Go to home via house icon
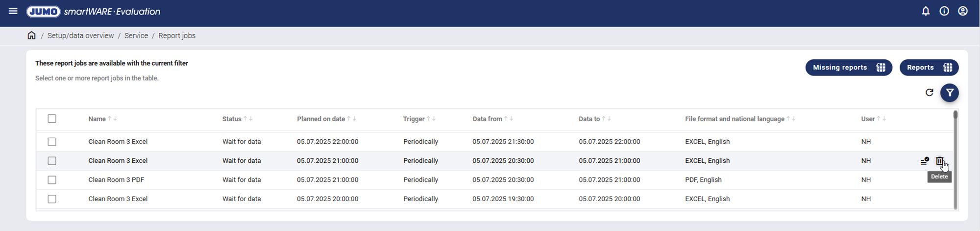The height and width of the screenshot is (231, 980). [x=31, y=35]
